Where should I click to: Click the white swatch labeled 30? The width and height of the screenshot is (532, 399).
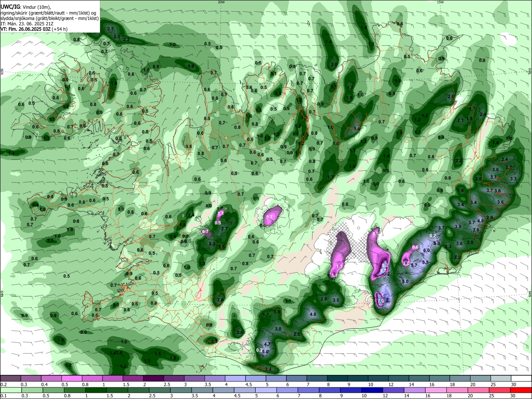click(x=521, y=379)
